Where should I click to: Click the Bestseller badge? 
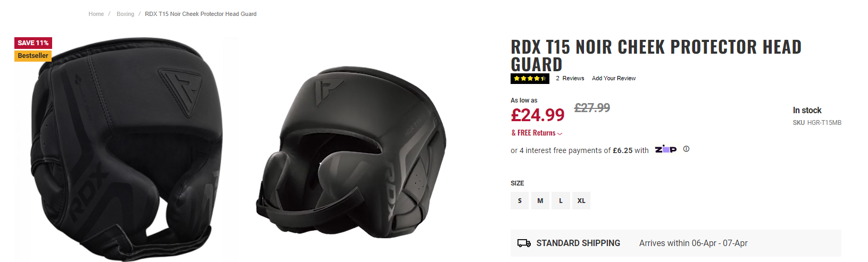click(33, 56)
